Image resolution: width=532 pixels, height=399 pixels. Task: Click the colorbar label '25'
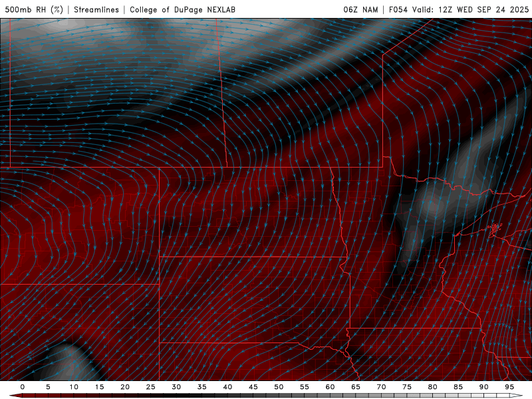click(151, 387)
